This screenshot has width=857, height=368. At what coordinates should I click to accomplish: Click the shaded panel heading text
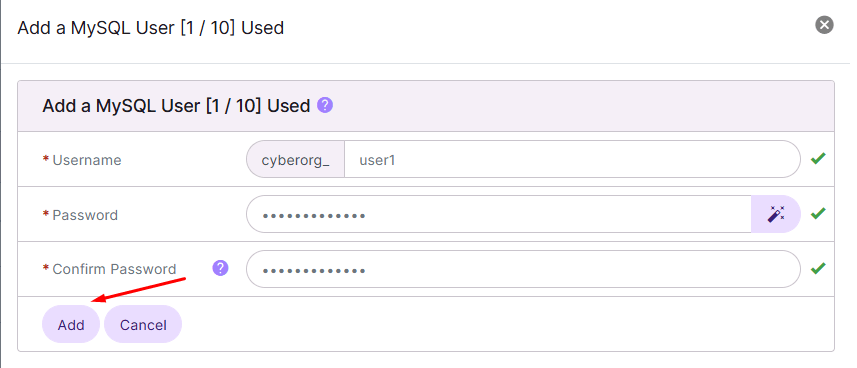176,105
